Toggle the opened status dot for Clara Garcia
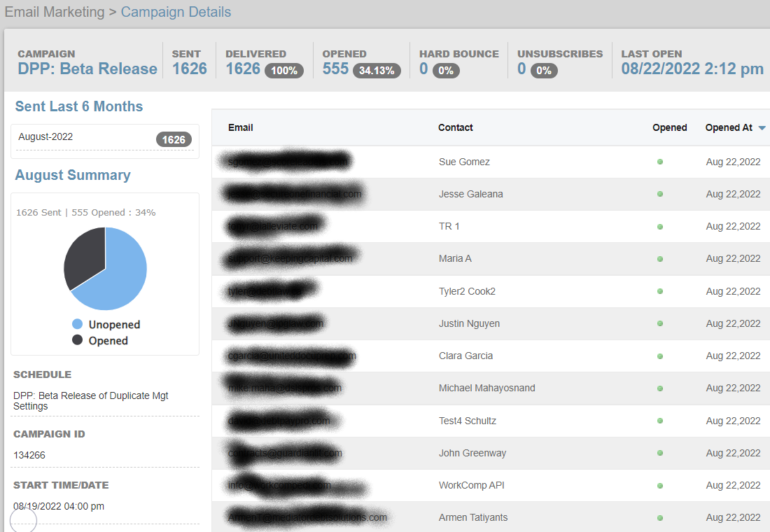770x532 pixels. [x=659, y=356]
